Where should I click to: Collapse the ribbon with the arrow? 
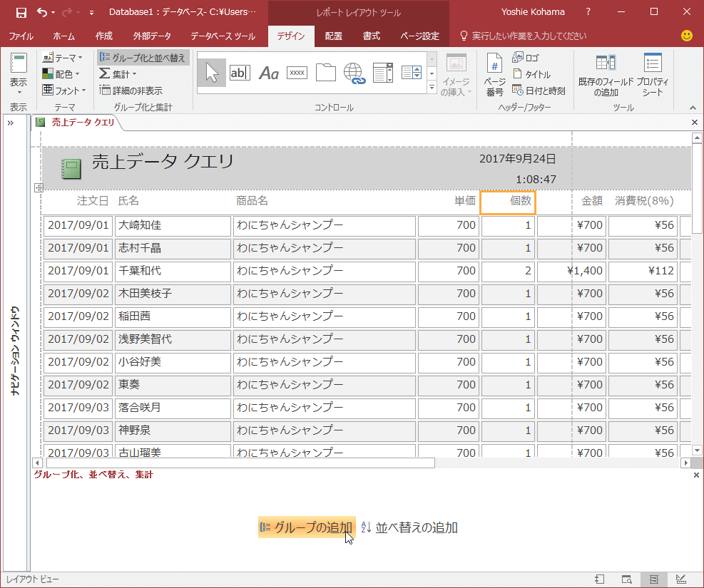(693, 108)
